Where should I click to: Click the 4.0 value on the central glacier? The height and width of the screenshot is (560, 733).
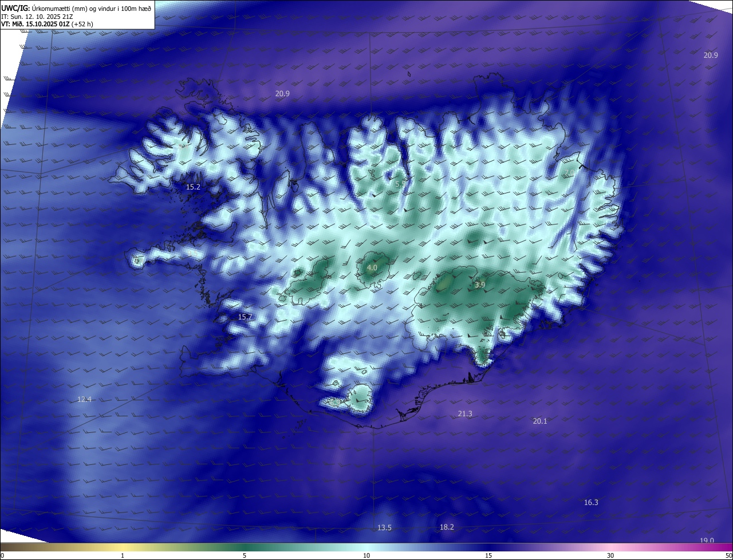click(372, 267)
